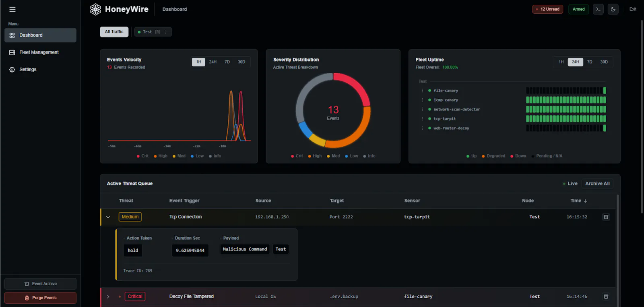This screenshot has height=307, width=644.
Task: Open web-router-decoy row kebab menu
Action: pos(422,128)
